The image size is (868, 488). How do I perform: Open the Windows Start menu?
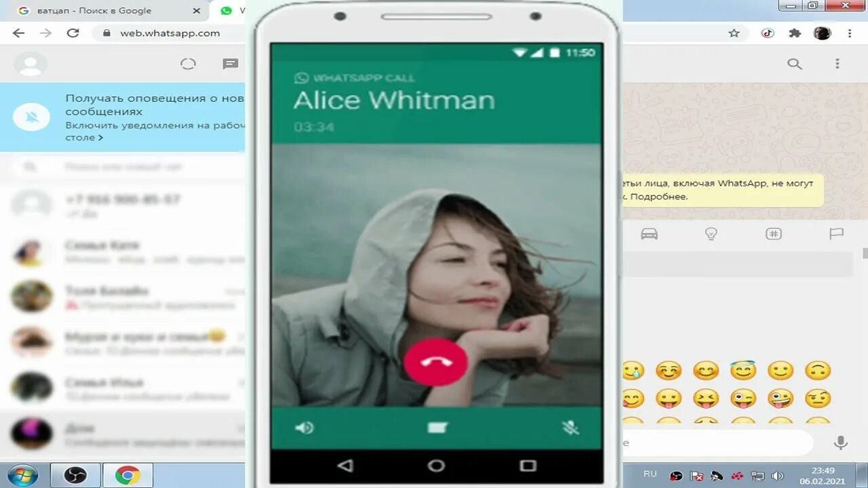23,475
